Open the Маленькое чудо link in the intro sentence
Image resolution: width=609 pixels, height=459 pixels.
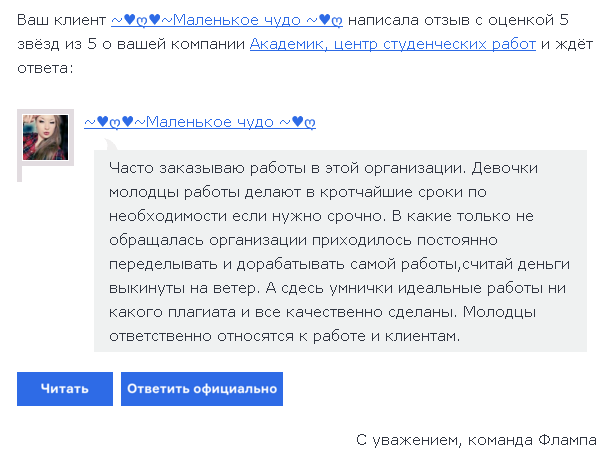point(227,20)
